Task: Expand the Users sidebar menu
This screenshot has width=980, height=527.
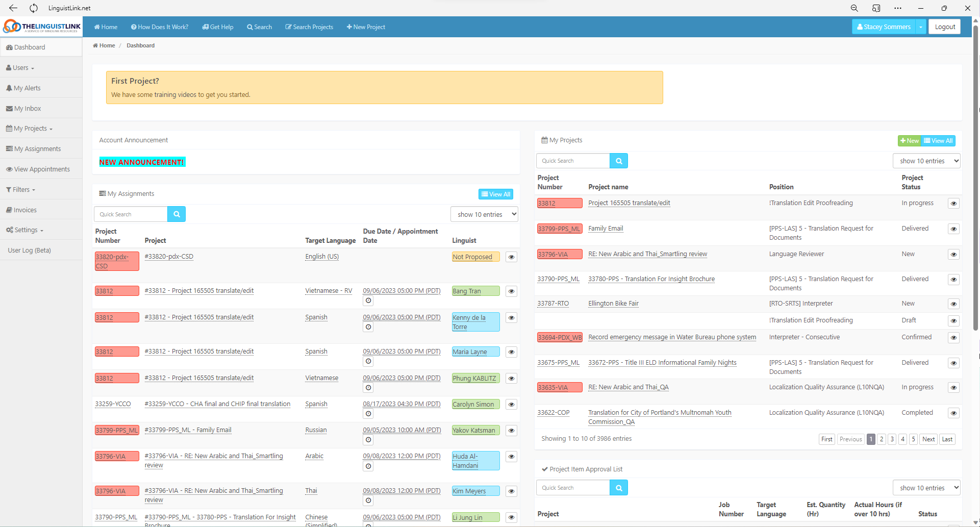Action: tap(41, 67)
